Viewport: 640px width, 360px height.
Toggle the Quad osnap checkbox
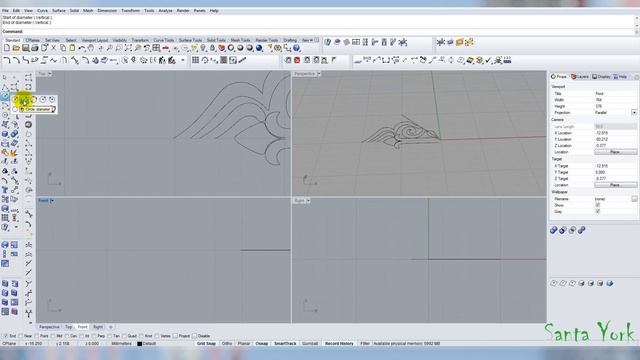[124, 336]
